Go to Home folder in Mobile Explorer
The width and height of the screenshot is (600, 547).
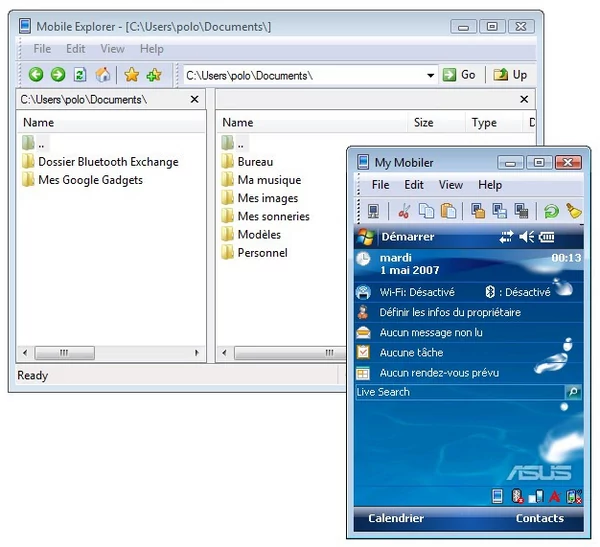pyautogui.click(x=103, y=75)
